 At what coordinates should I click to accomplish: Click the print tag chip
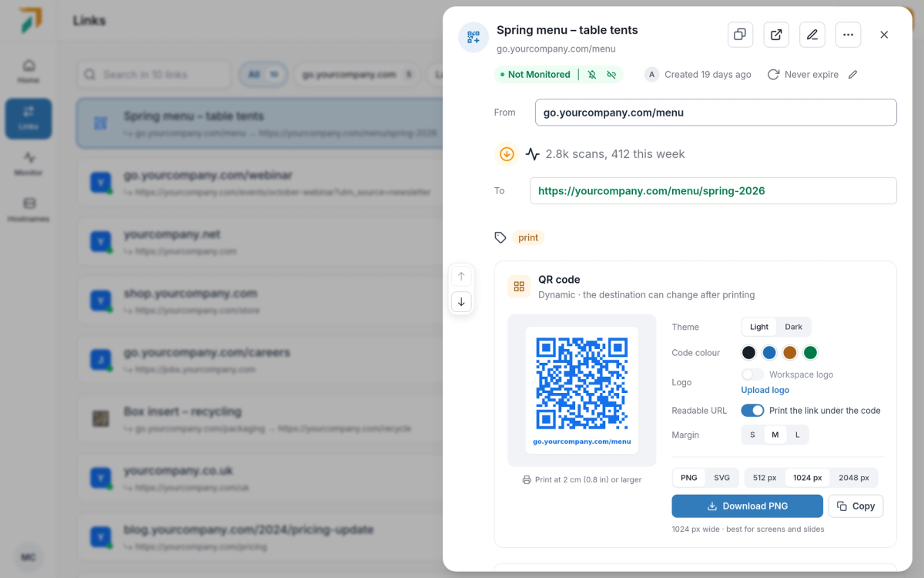tap(528, 237)
